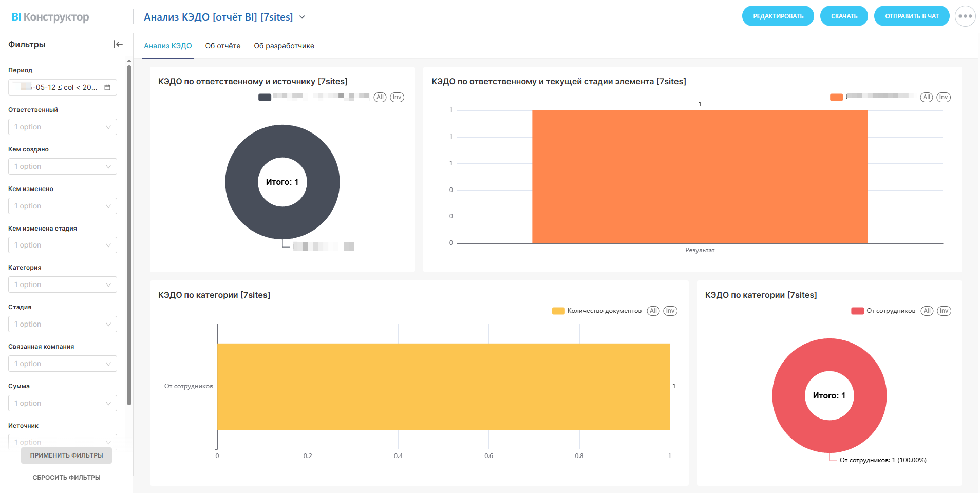Open the three-dots more options menu
The image size is (980, 494).
(965, 16)
